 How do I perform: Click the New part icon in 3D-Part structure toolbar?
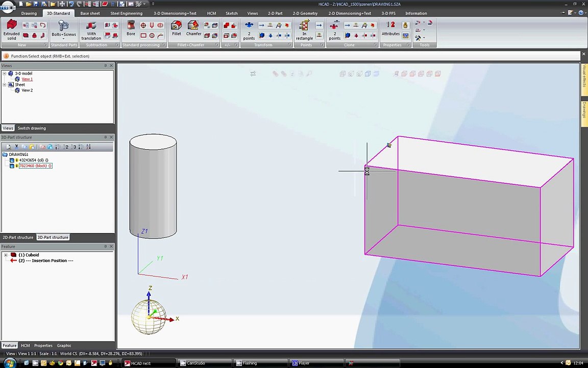point(9,147)
